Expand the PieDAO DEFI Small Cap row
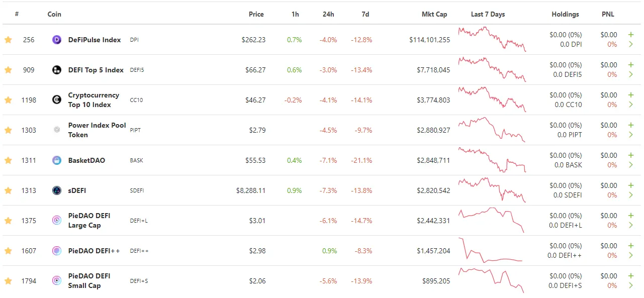The image size is (644, 298). point(631,285)
